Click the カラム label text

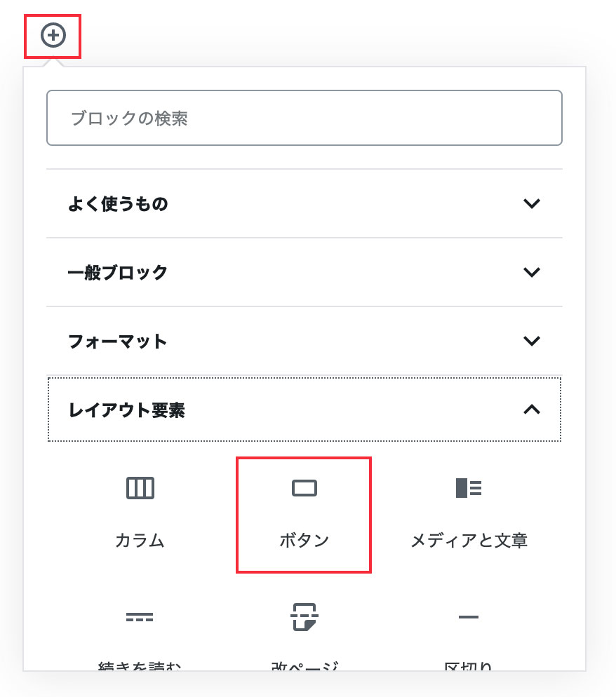tap(140, 540)
